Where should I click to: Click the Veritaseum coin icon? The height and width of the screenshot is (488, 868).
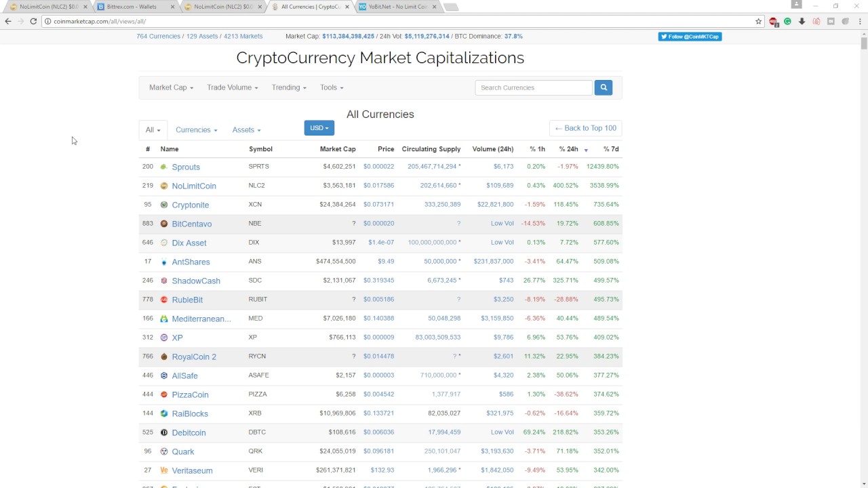click(163, 470)
